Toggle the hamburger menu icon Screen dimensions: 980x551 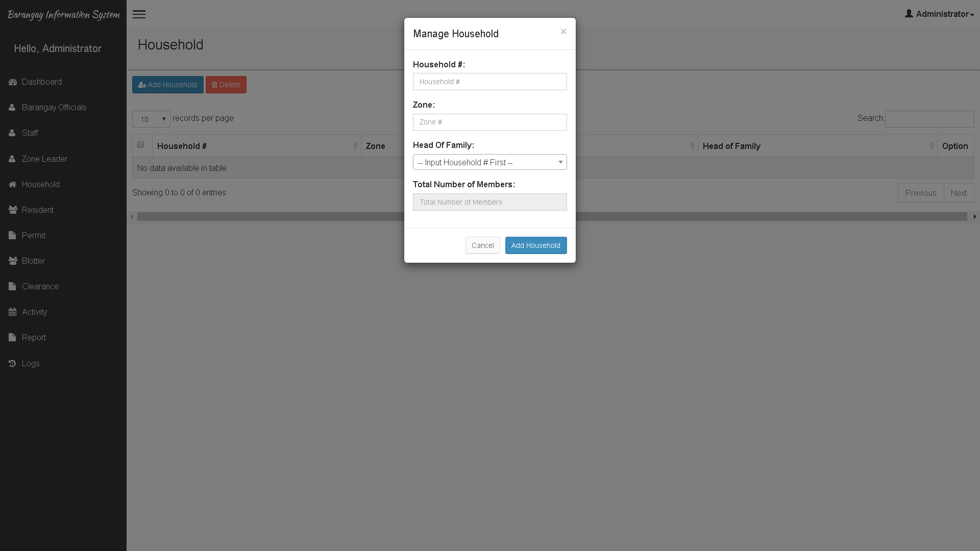(x=139, y=13)
